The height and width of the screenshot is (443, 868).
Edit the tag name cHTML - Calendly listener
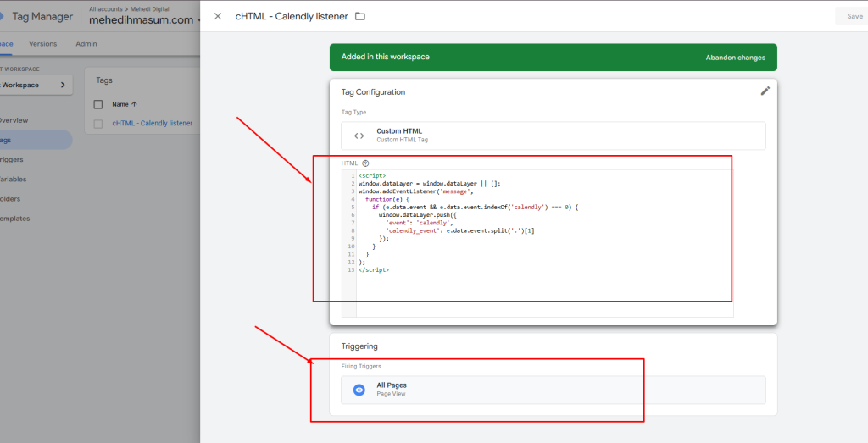point(292,17)
